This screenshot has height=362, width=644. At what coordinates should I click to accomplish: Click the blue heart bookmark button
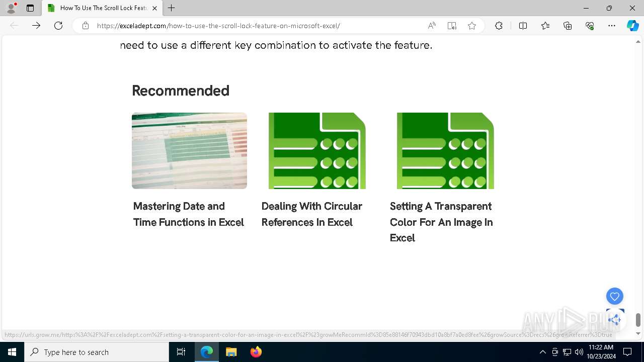615,296
